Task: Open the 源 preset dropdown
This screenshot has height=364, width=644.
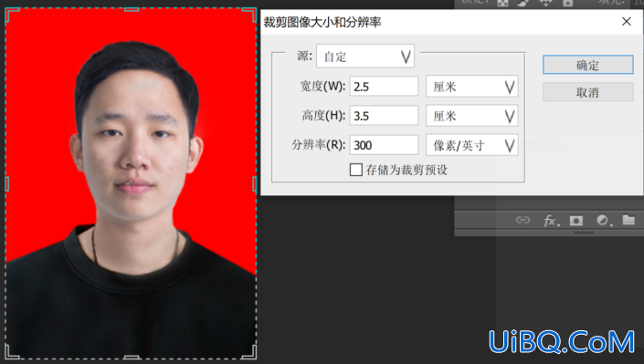Action: point(365,57)
